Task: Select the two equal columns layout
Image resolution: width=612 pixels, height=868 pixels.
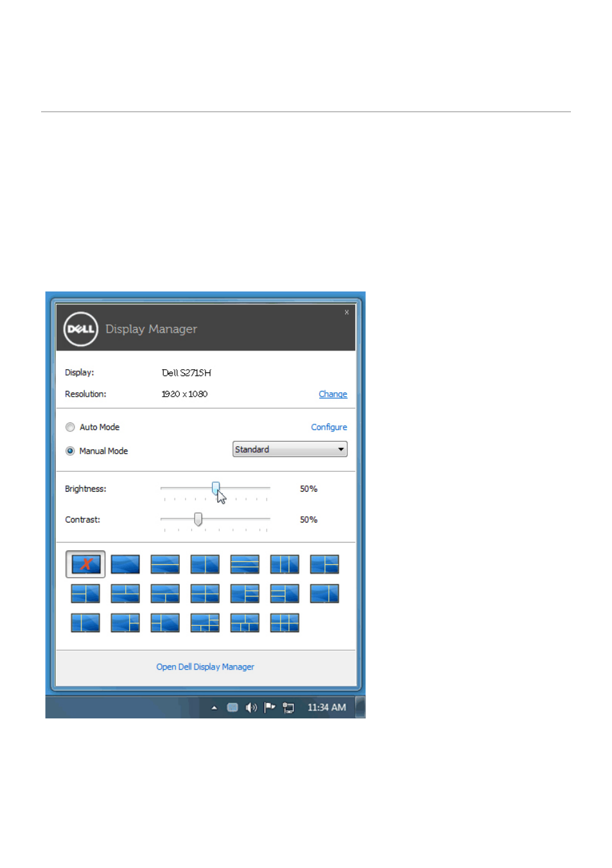Action: pyautogui.click(x=205, y=564)
